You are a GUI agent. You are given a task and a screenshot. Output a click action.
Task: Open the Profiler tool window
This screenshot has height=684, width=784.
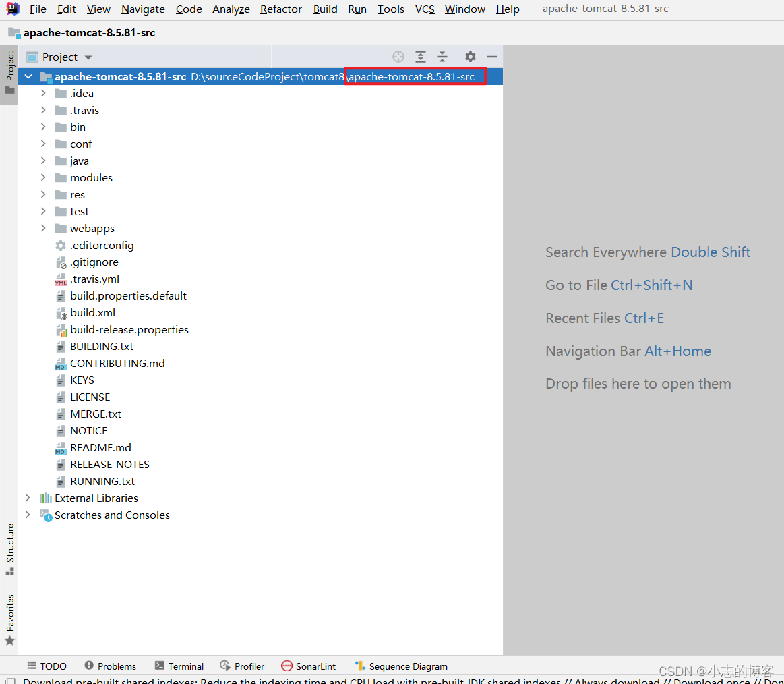(242, 666)
